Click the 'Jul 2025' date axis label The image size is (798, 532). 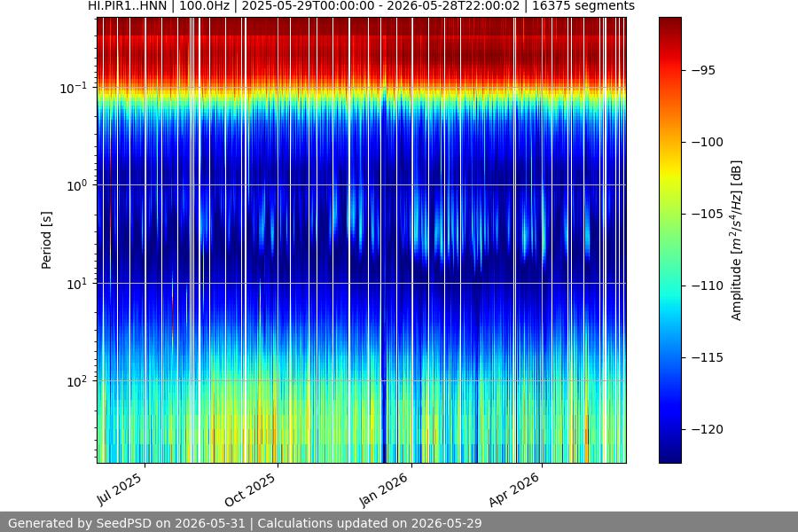119,489
